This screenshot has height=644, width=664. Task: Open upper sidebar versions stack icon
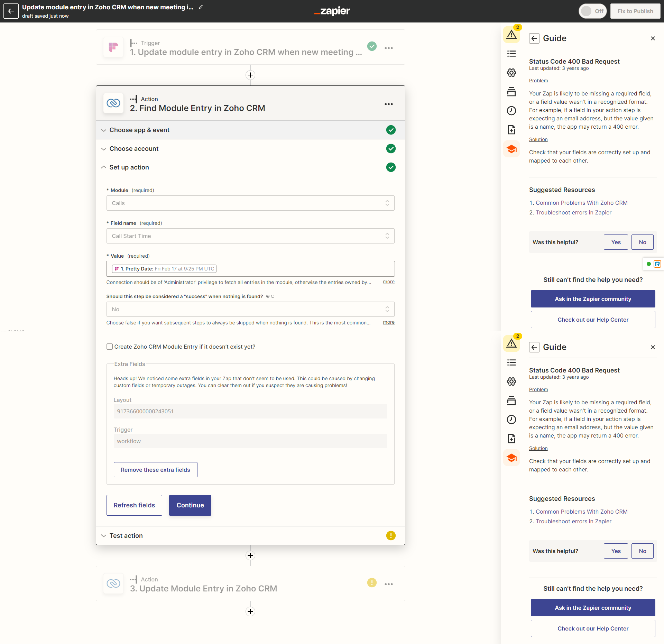pyautogui.click(x=511, y=92)
